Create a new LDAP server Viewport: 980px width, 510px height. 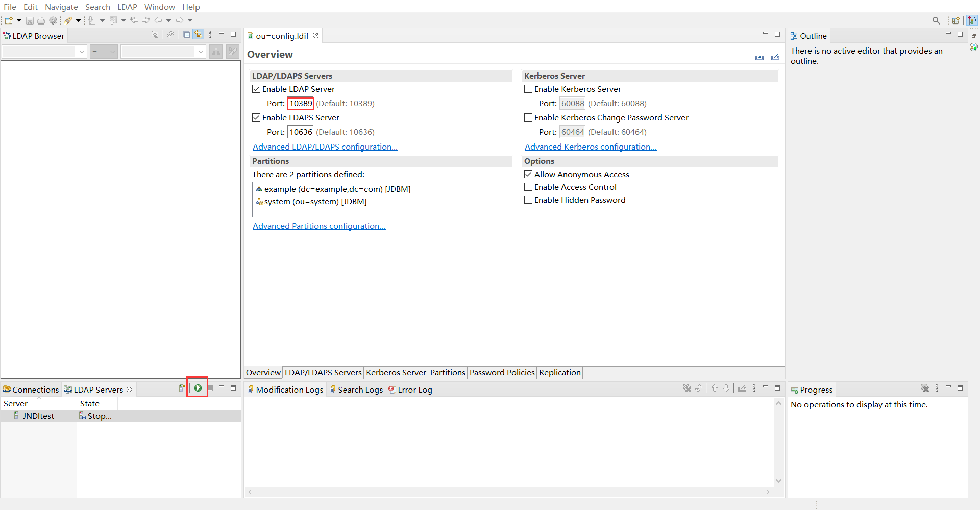[182, 388]
